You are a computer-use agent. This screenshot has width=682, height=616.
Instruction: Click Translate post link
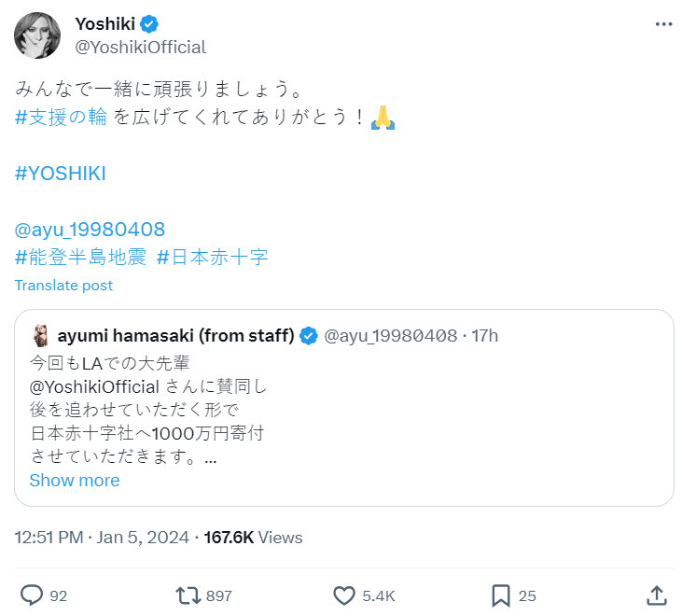pyautogui.click(x=63, y=286)
